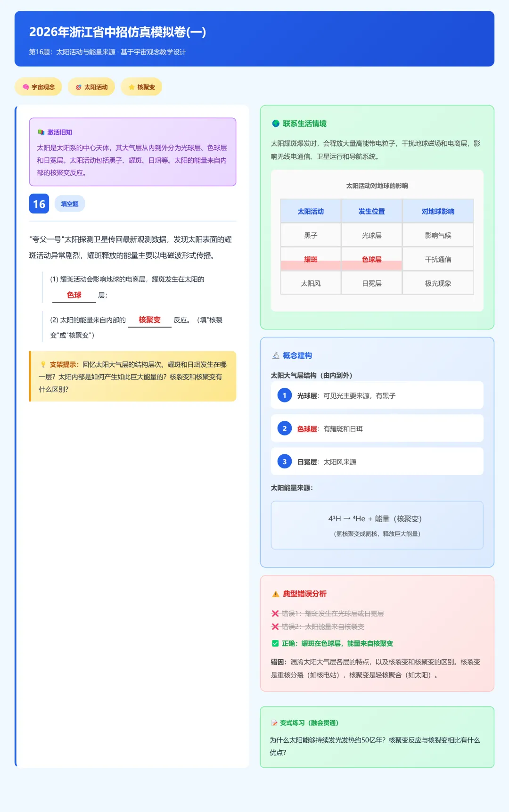This screenshot has height=812, width=509.
Task: Click the red cross before 错误2
Action: point(275,626)
